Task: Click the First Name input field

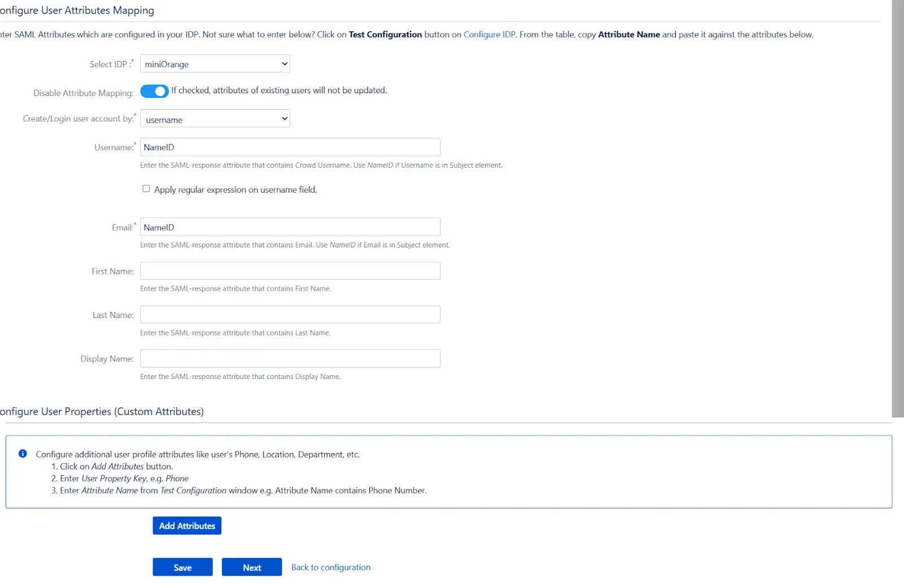Action: tap(290, 271)
